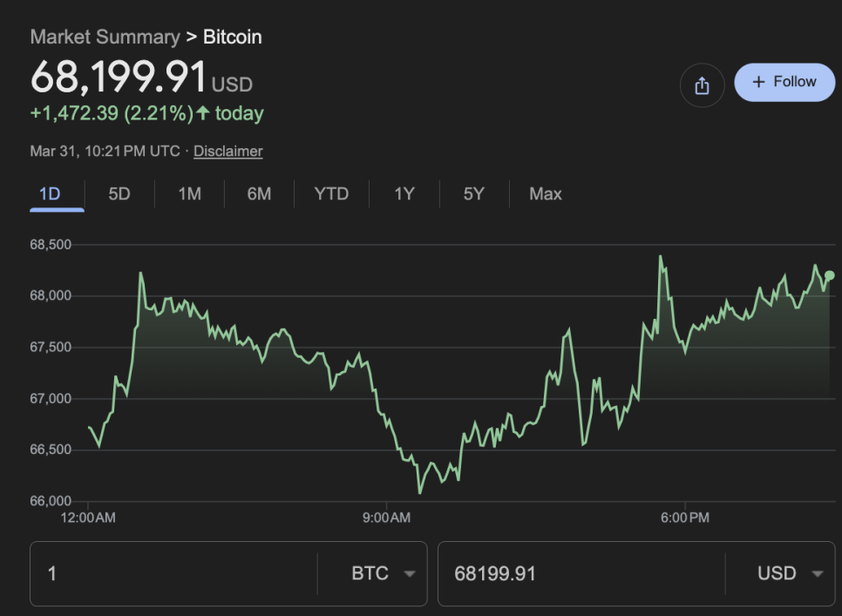Show the 6M price history
The width and height of the screenshot is (842, 616).
[259, 193]
